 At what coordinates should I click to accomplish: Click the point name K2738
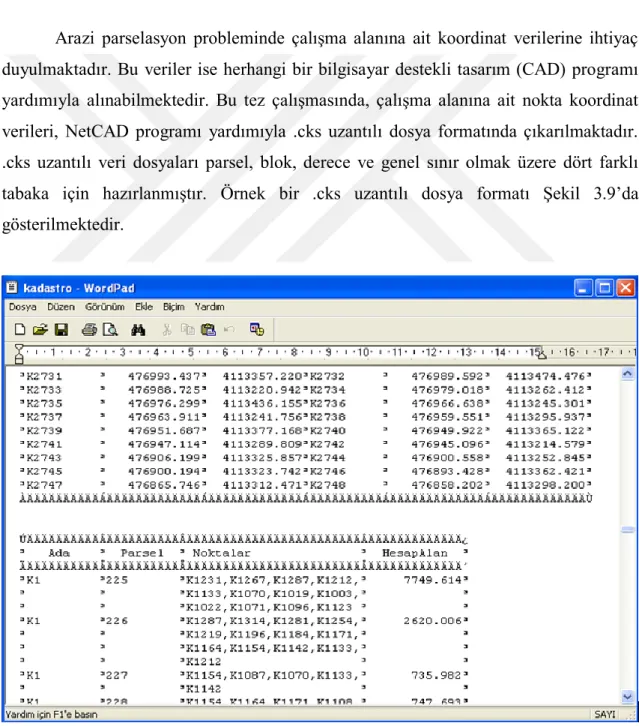[327, 417]
